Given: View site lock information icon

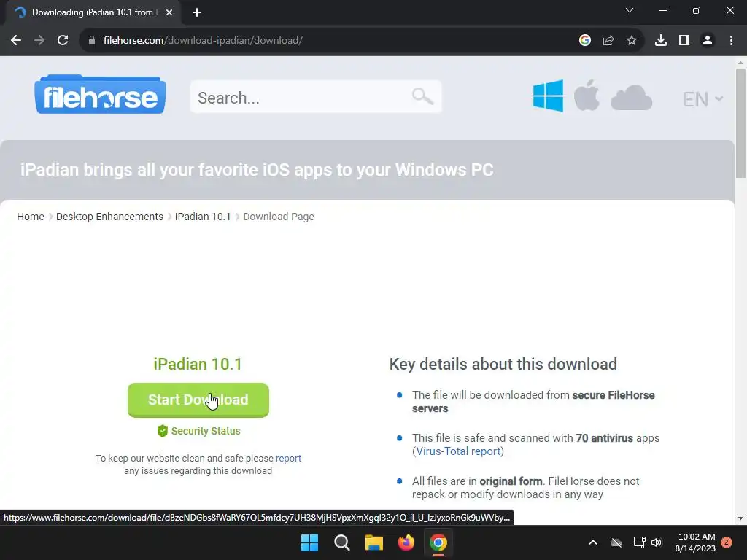Looking at the screenshot, I should [x=92, y=41].
